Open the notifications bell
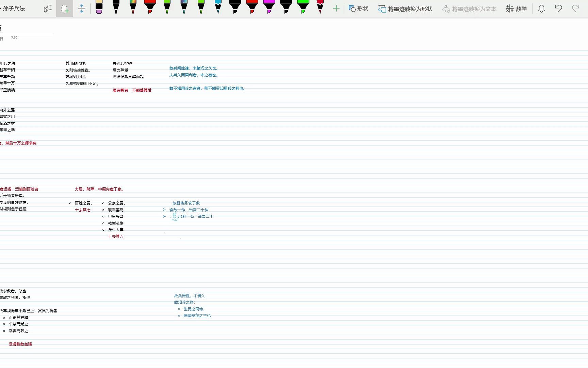 point(541,9)
